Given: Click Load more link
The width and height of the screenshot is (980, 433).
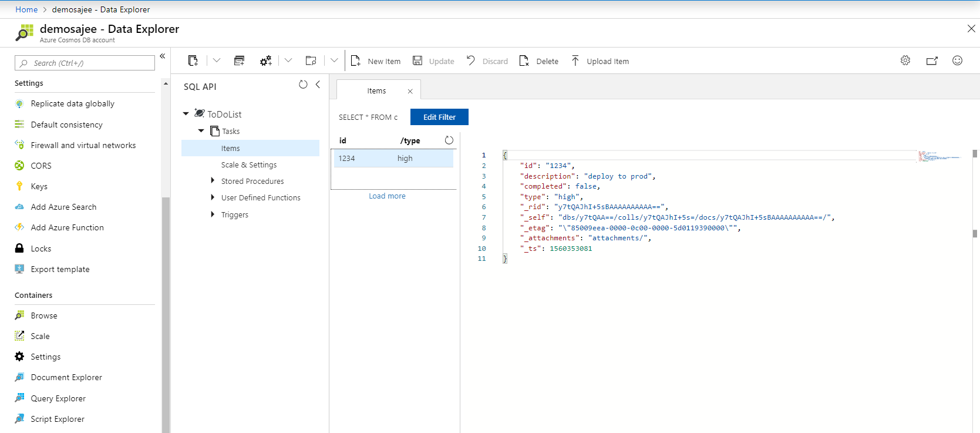Looking at the screenshot, I should 387,196.
